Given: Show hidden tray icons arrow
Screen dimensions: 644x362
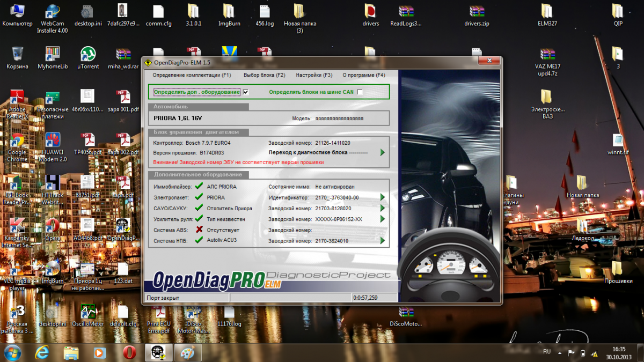Looking at the screenshot, I should coord(560,352).
